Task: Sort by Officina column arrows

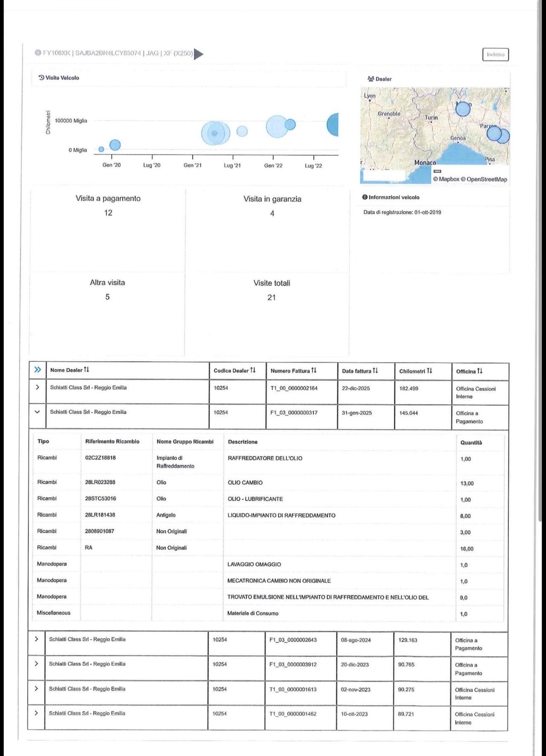Action: pos(480,371)
